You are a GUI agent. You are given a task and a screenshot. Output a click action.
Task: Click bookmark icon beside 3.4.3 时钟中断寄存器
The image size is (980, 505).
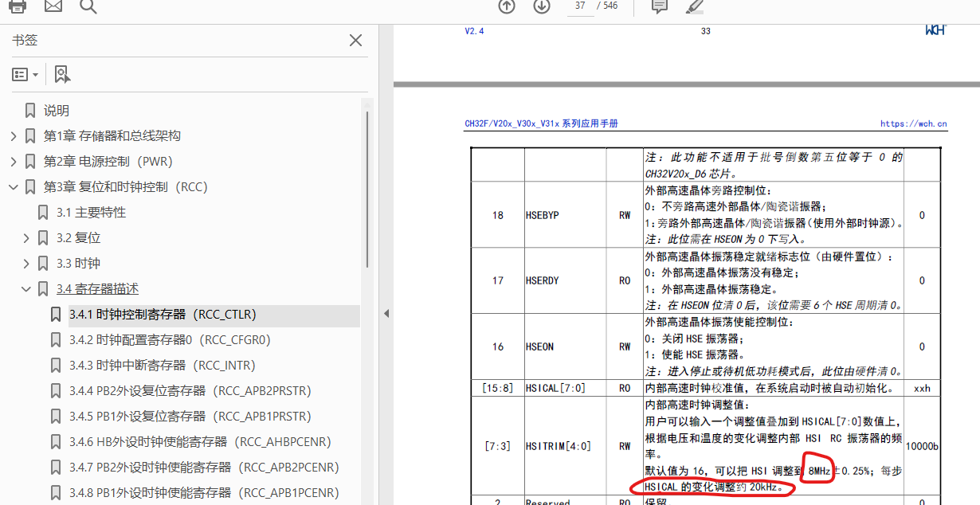(56, 366)
